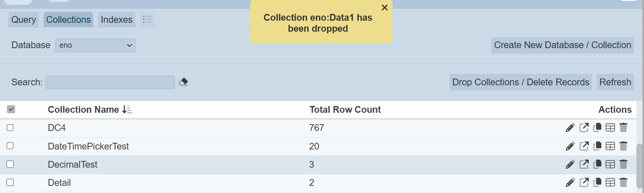Viewport: 644px width, 193px height.
Task: Clear search with the eraser icon
Action: [x=183, y=82]
